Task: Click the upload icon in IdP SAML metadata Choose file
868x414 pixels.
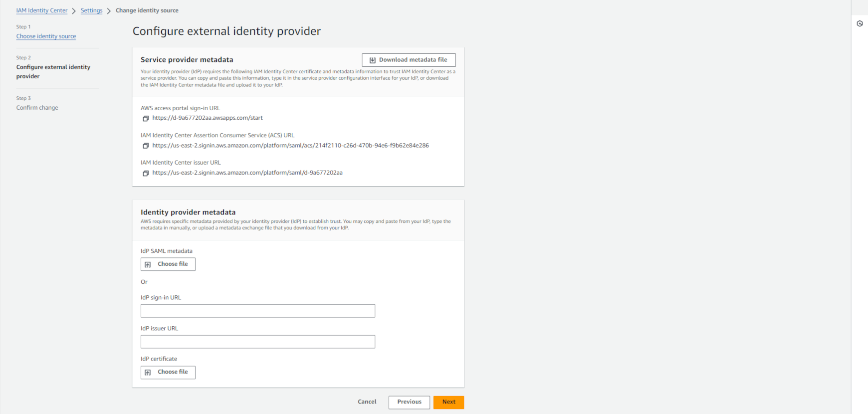Action: tap(148, 264)
